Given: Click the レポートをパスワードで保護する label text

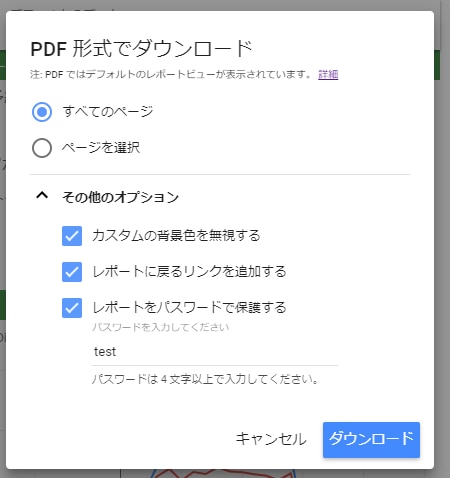Looking at the screenshot, I should click(189, 307).
